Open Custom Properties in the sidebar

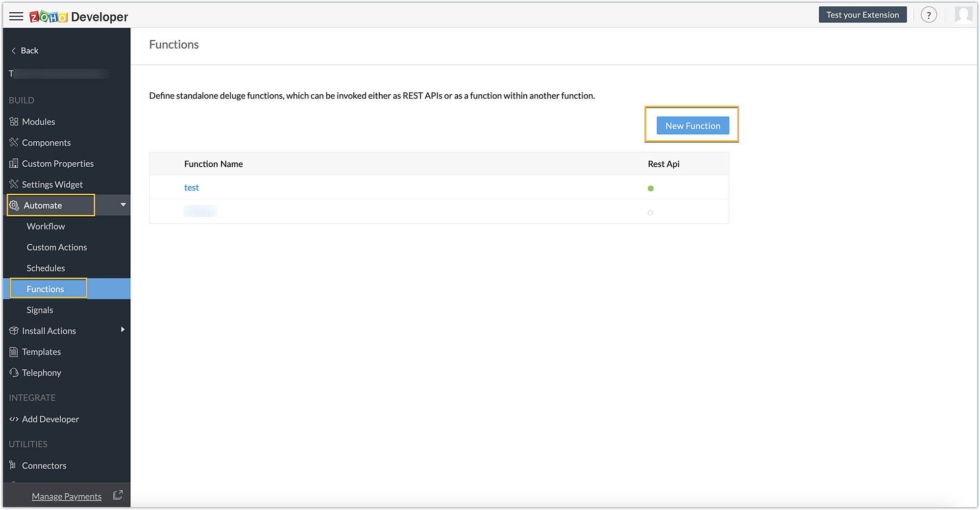point(58,164)
